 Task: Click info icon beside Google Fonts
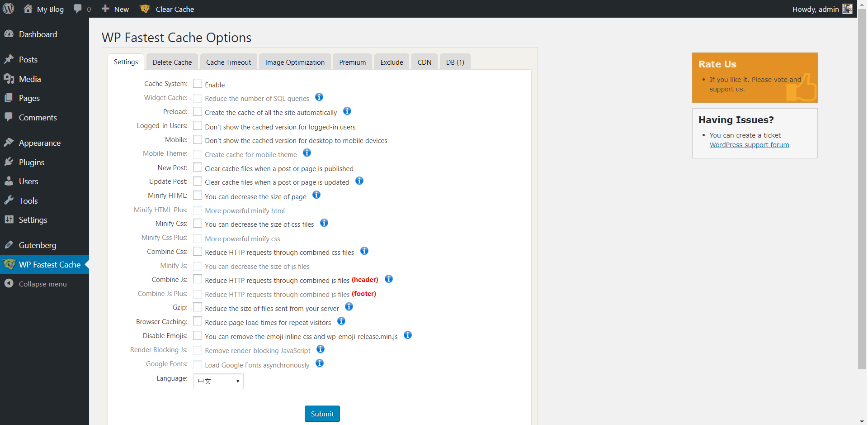[320, 363]
